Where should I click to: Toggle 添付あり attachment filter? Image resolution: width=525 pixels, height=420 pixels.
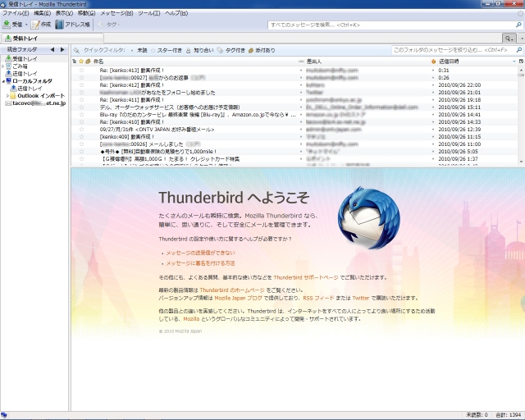tap(262, 50)
